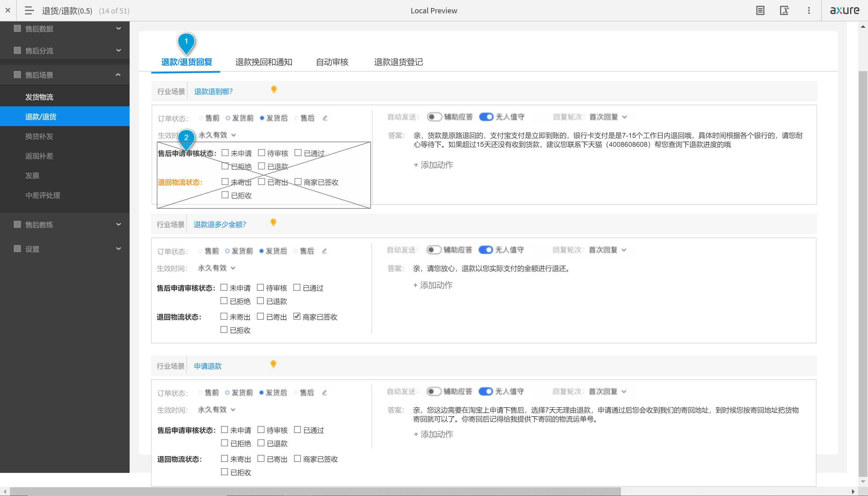This screenshot has height=496, width=868.
Task: Click the 退款退多少金额? scenario link
Action: pyautogui.click(x=220, y=225)
